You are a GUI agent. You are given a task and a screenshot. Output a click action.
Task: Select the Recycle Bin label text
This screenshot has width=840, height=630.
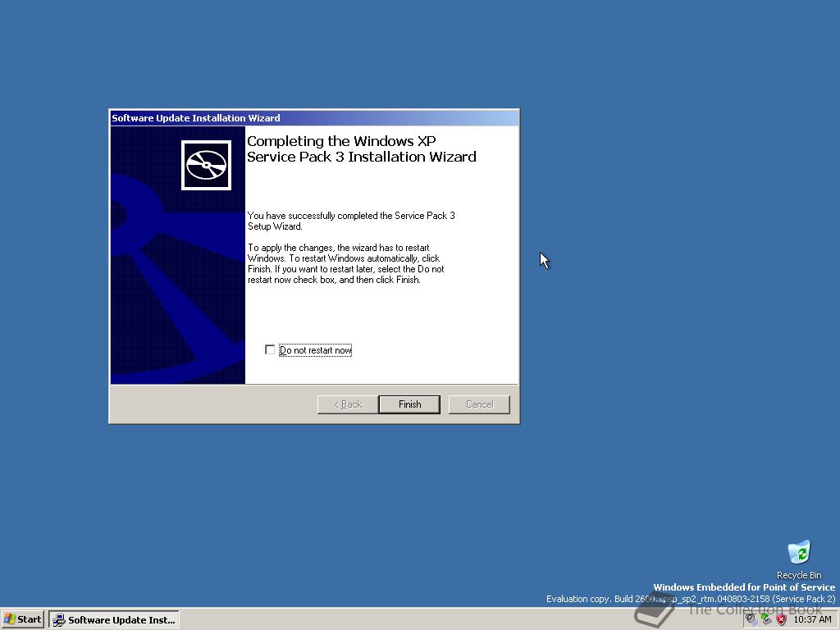(798, 574)
